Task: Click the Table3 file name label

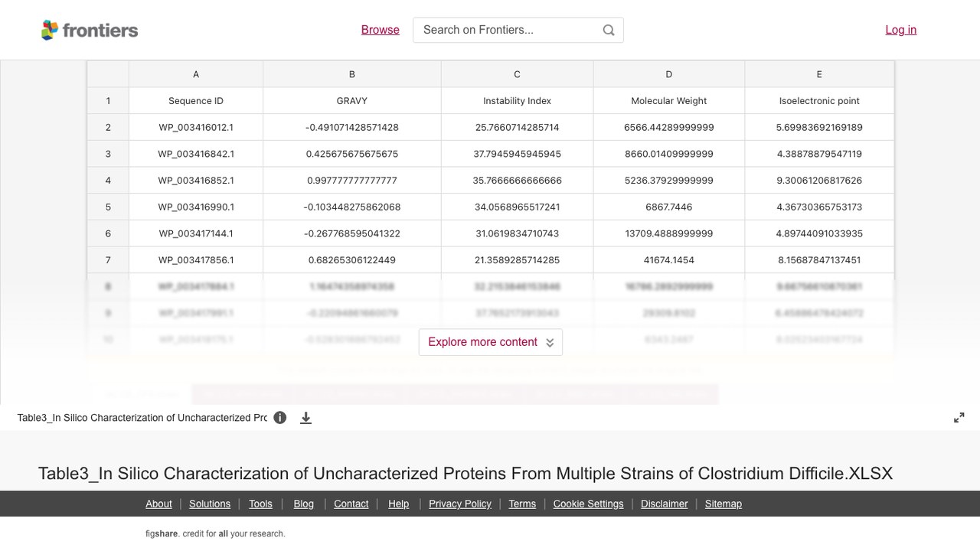Action: 142,418
